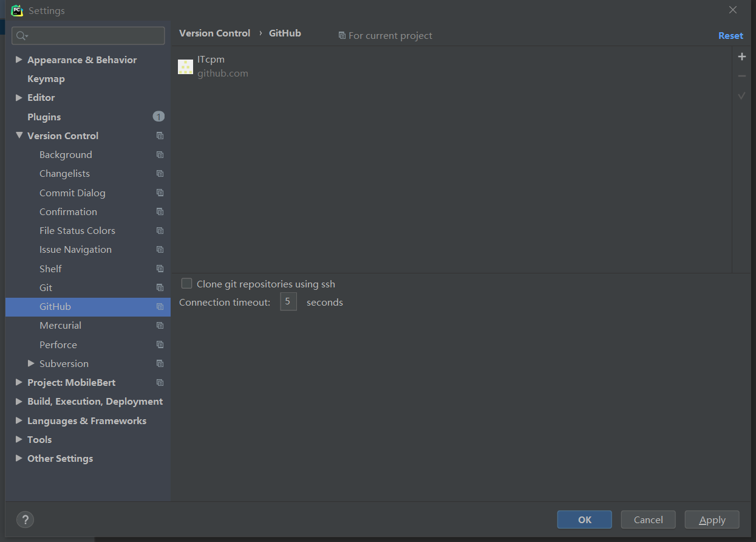Click the Connection timeout value field
The image size is (756, 542).
point(288,301)
